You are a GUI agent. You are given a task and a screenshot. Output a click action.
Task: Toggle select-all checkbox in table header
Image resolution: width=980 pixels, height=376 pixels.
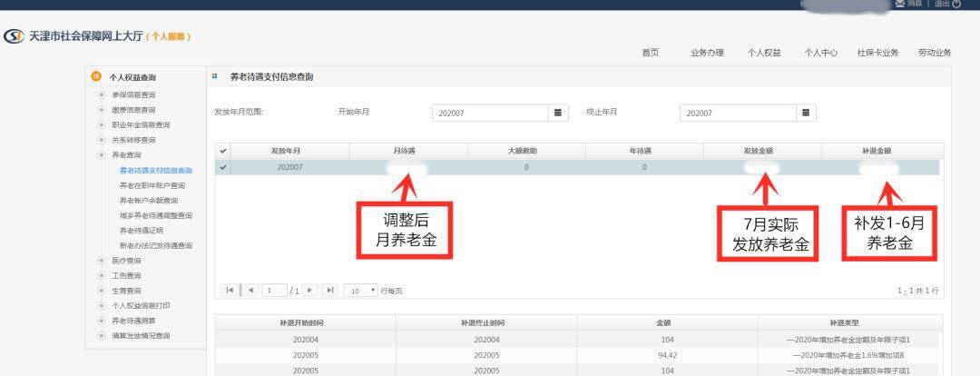click(223, 151)
